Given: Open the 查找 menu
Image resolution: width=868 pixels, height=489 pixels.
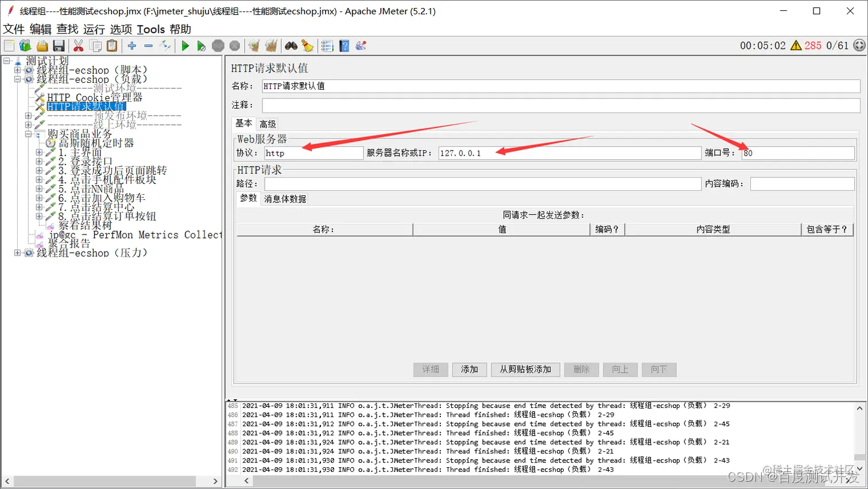Looking at the screenshot, I should [x=67, y=29].
